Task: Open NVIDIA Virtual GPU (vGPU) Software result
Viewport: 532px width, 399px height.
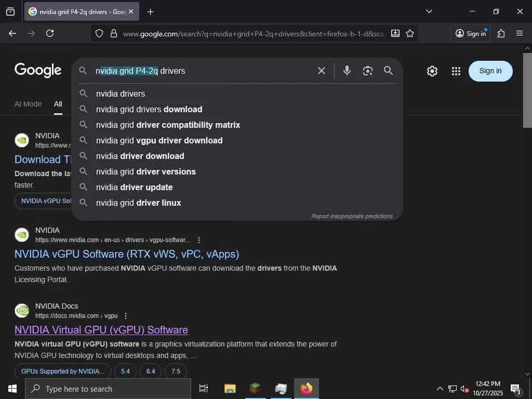Action: pos(101,330)
